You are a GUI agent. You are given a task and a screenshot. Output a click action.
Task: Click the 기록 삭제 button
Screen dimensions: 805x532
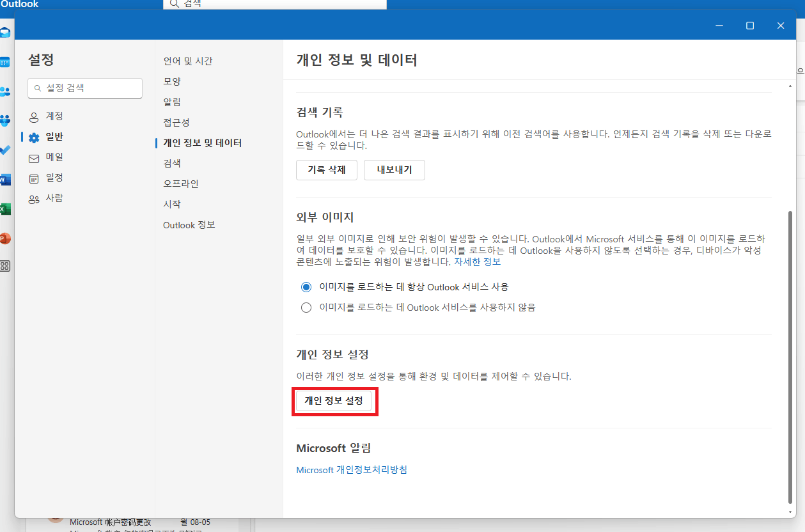pyautogui.click(x=327, y=170)
